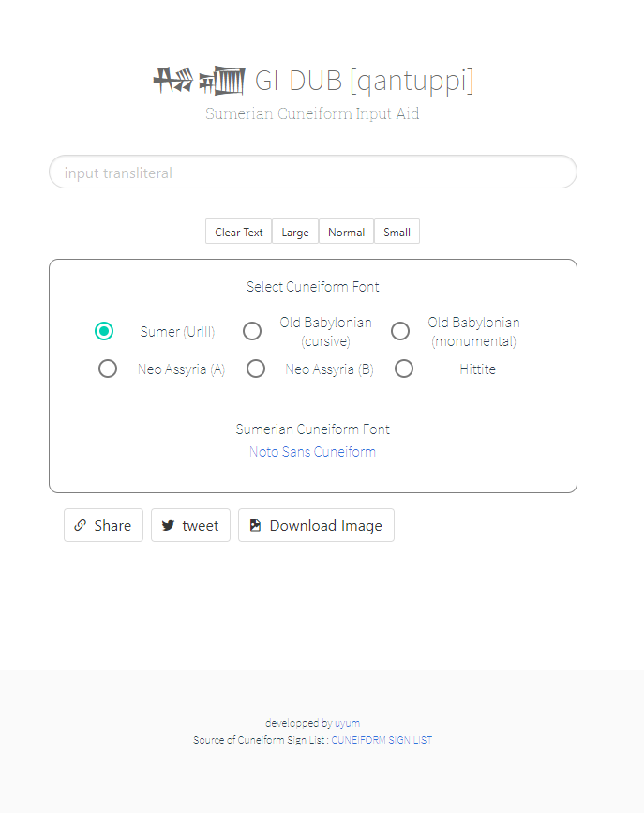Set output size to Large

[295, 232]
